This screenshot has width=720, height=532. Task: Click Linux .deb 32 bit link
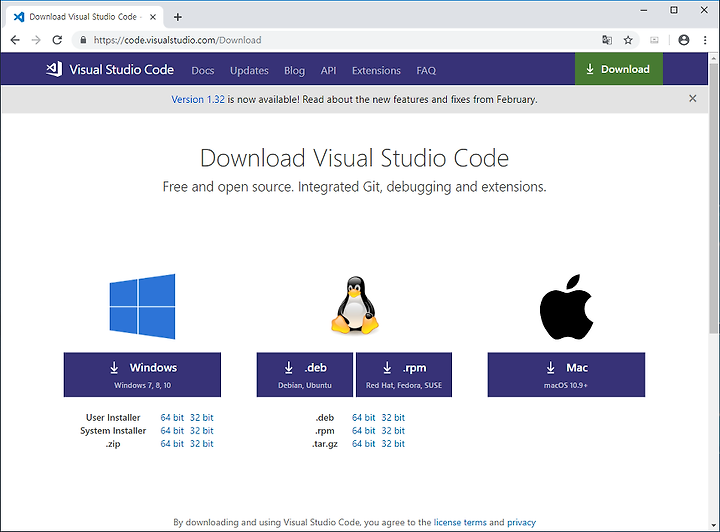[393, 417]
